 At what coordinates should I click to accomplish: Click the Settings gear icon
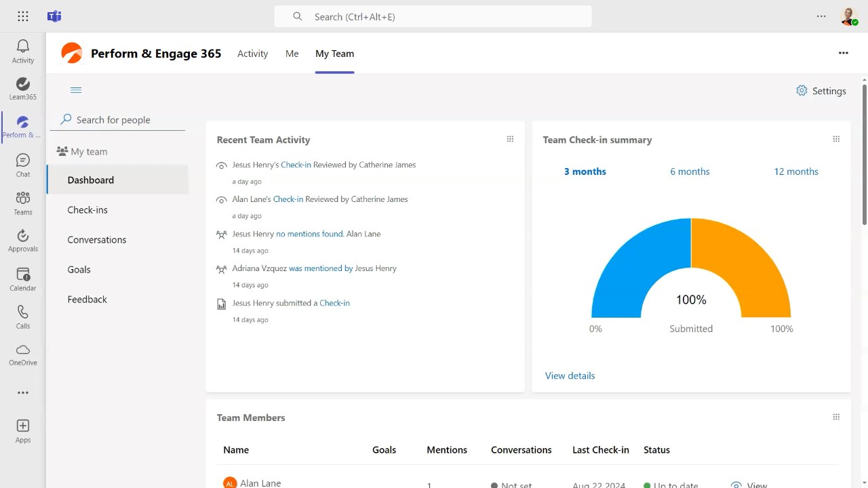pos(802,91)
